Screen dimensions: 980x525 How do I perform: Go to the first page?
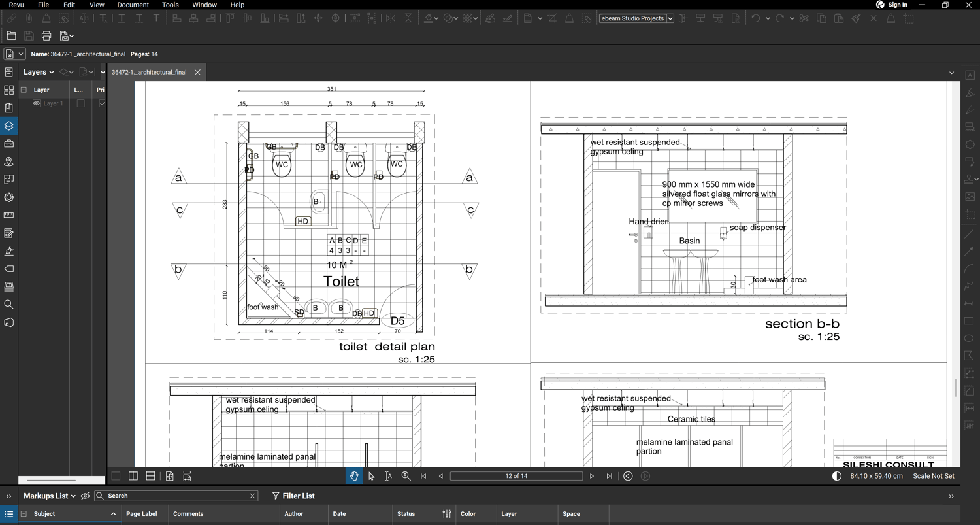click(x=423, y=476)
